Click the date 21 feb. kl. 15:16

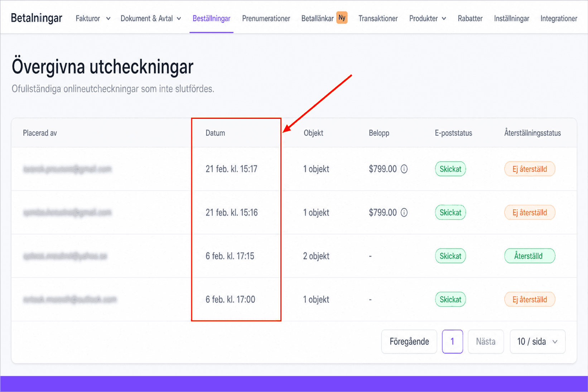tap(232, 213)
